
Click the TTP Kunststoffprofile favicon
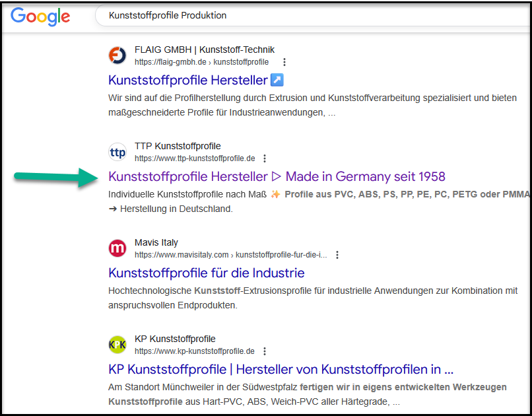117,153
